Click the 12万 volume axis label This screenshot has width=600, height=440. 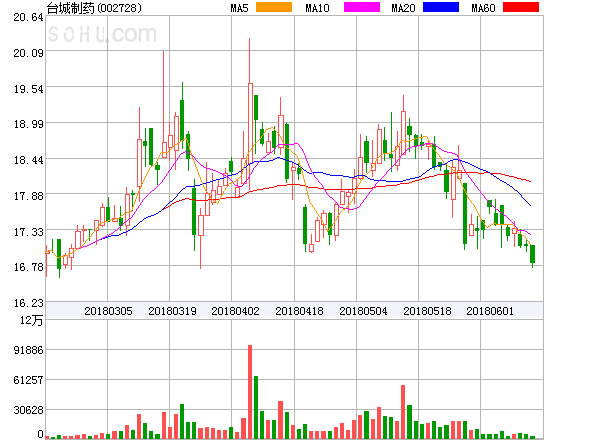point(31,320)
